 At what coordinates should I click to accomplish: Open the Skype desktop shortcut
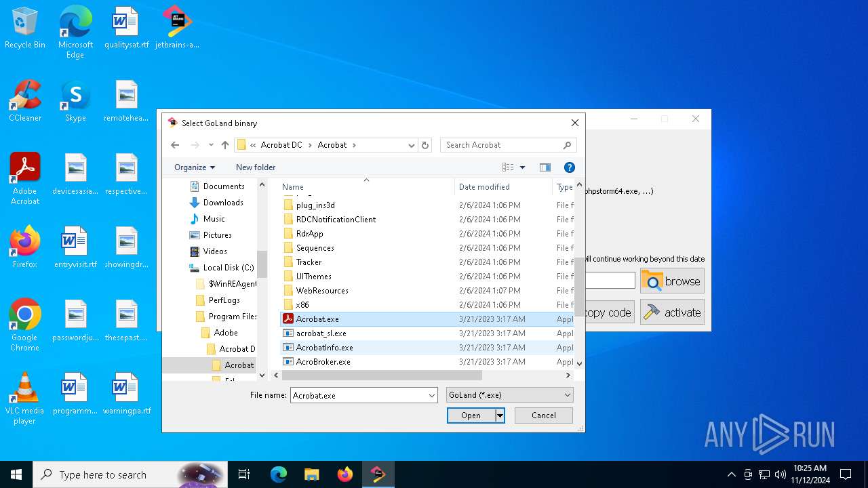pyautogui.click(x=75, y=102)
